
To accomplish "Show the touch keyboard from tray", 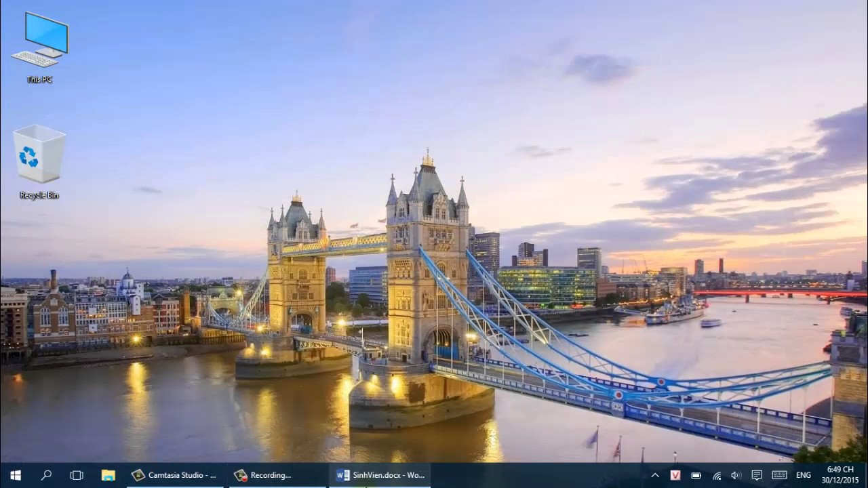I will tap(779, 475).
